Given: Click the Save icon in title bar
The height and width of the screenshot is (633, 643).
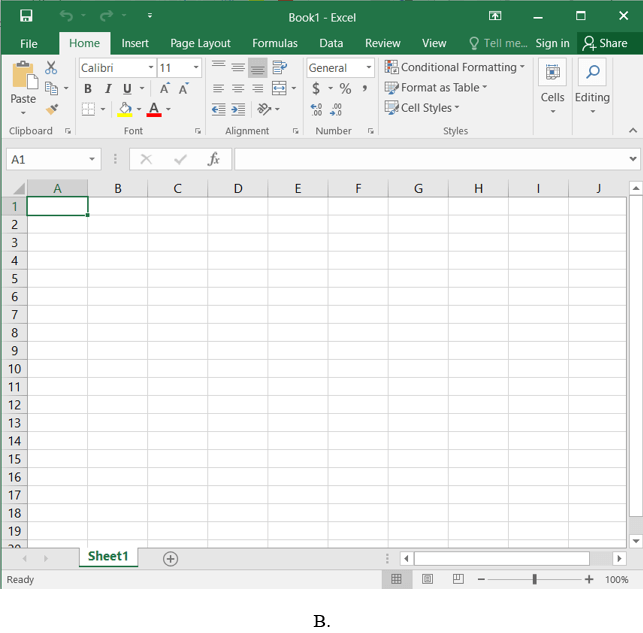Looking at the screenshot, I should 26,16.
